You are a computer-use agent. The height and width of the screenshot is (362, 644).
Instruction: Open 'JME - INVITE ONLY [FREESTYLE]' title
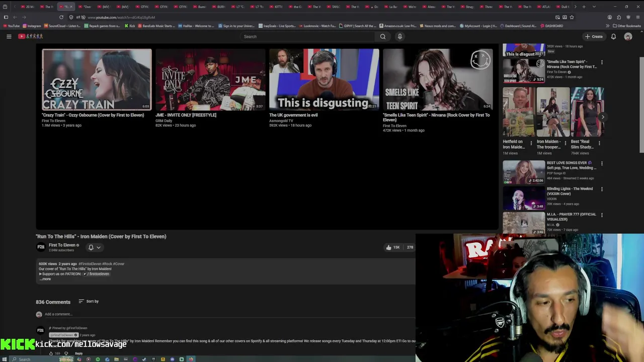[186, 115]
